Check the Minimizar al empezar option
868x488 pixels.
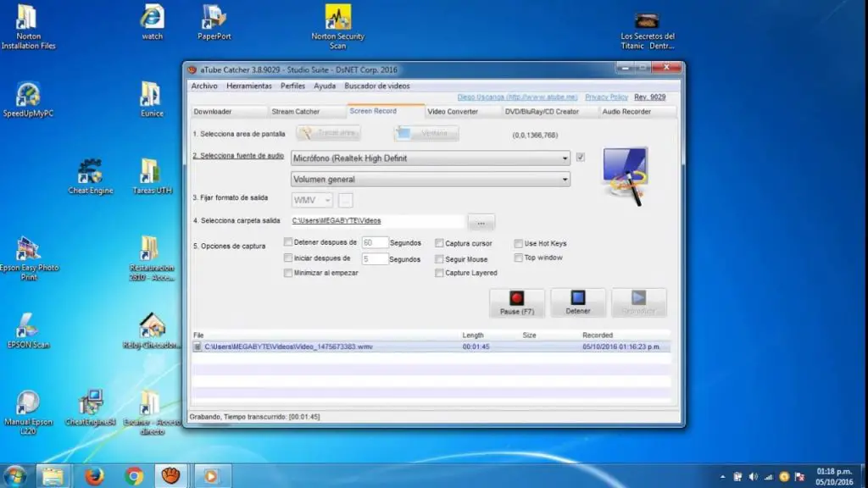tap(288, 273)
